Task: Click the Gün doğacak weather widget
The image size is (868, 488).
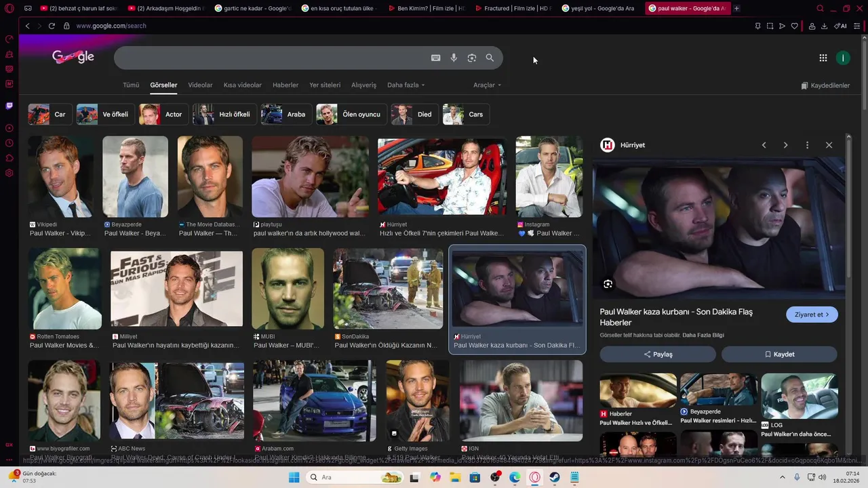Action: pyautogui.click(x=33, y=477)
